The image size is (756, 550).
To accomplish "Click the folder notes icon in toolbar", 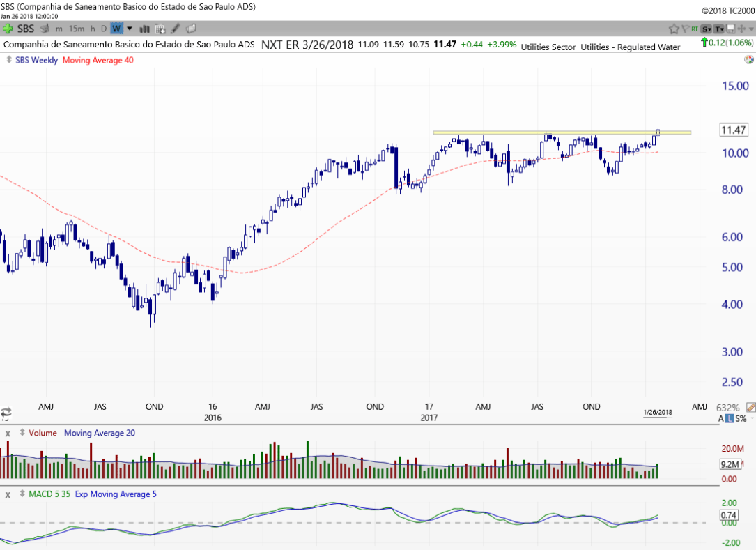I will (191, 29).
